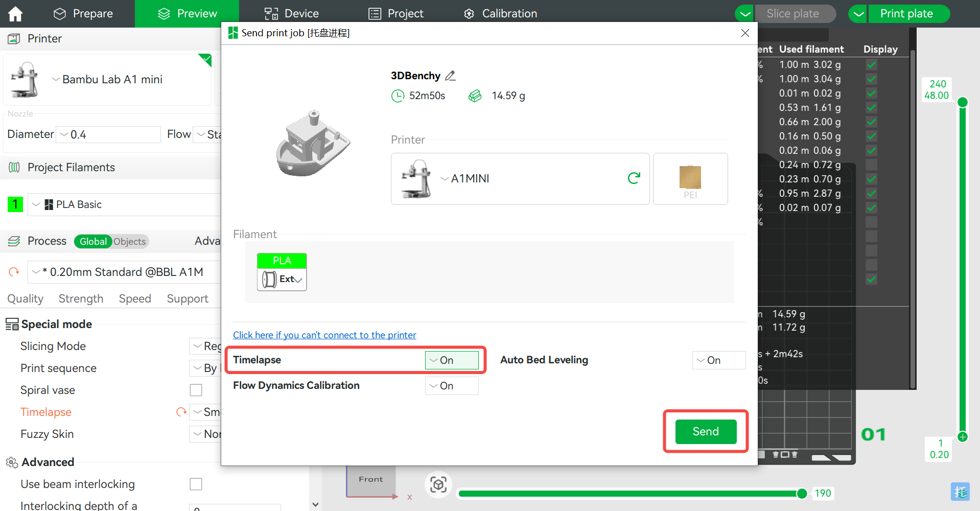Go to the Home screen icon

pos(15,14)
